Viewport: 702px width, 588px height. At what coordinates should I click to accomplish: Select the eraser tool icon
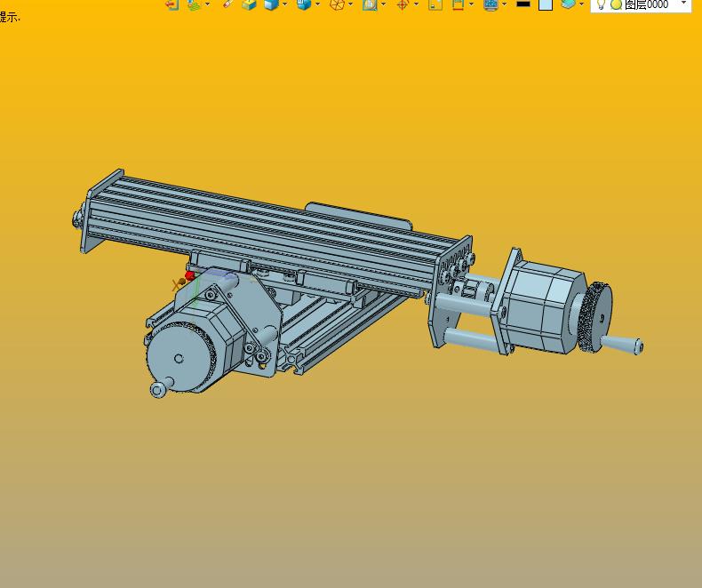pyautogui.click(x=228, y=4)
